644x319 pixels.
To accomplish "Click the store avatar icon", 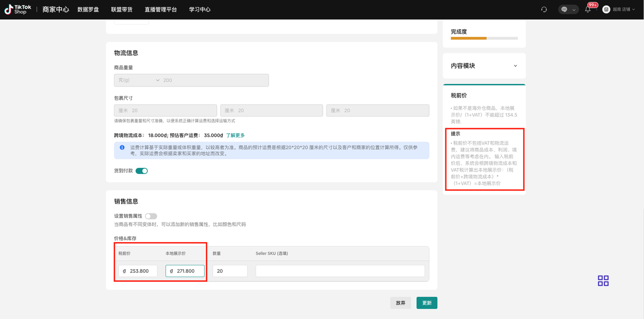I will [606, 10].
